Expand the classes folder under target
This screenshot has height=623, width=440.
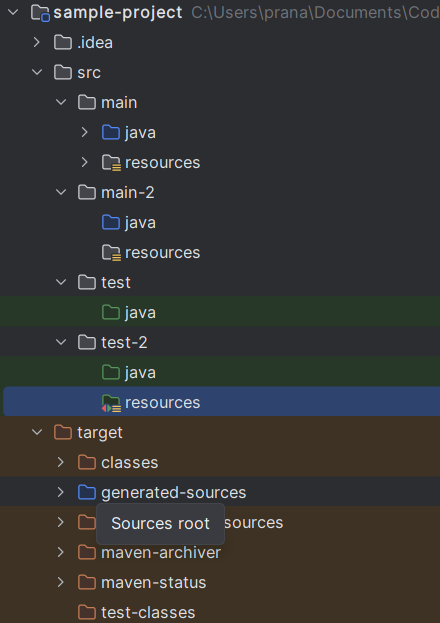click(x=60, y=462)
